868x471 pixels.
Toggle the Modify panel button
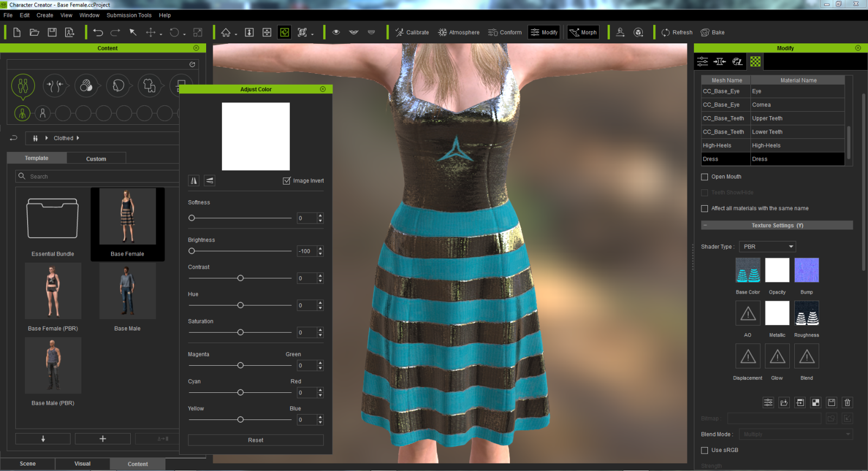coord(544,33)
